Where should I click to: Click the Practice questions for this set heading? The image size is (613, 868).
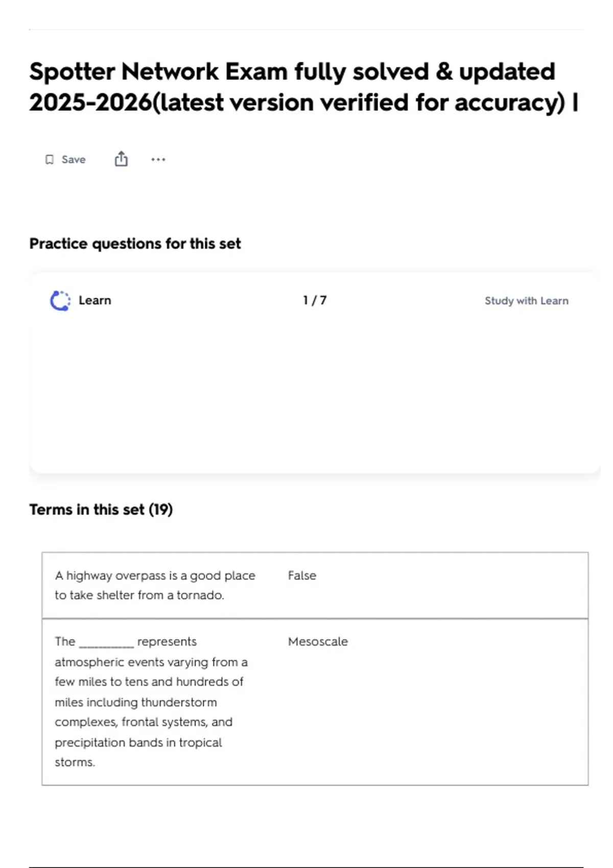(x=135, y=244)
